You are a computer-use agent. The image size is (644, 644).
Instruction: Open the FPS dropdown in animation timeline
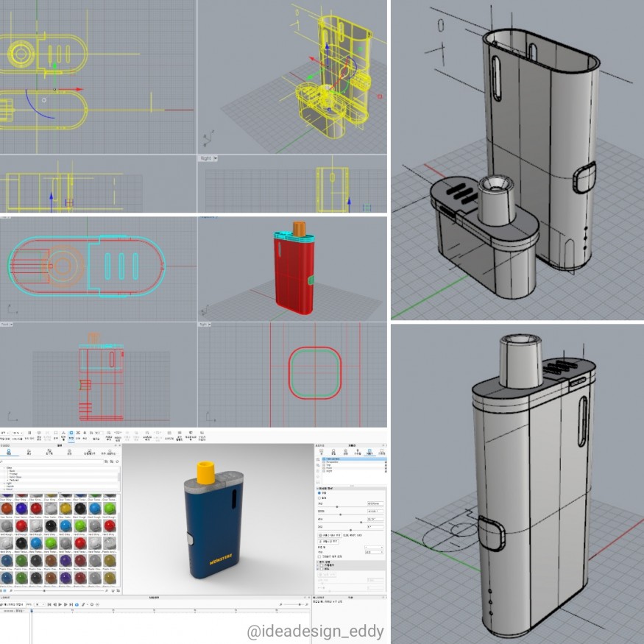click(x=40, y=604)
